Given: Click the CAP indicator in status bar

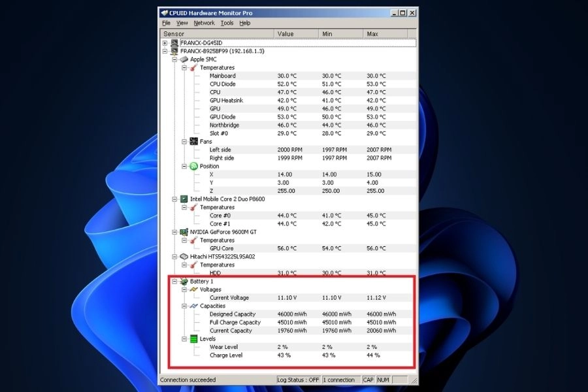Looking at the screenshot, I should 368,380.
